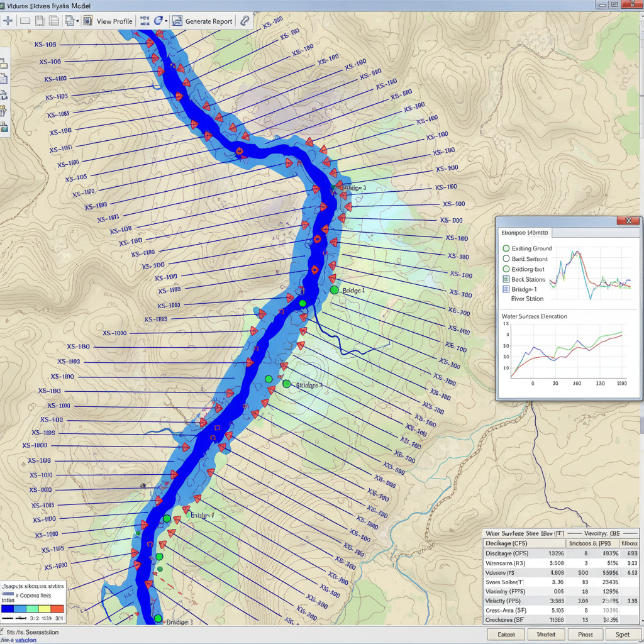Toggle the Bridge-1 checkbox in the legend
Image resolution: width=644 pixels, height=644 pixels.
tap(506, 289)
